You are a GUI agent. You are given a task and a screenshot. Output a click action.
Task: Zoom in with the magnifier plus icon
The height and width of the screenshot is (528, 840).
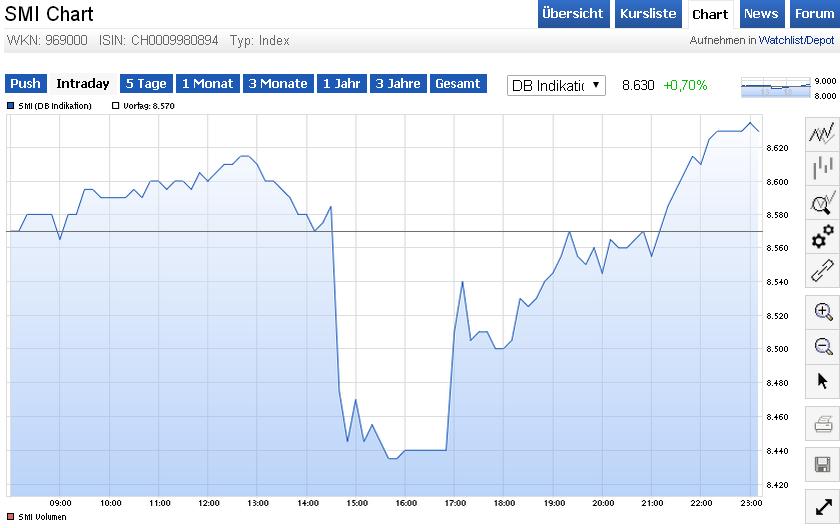[822, 311]
